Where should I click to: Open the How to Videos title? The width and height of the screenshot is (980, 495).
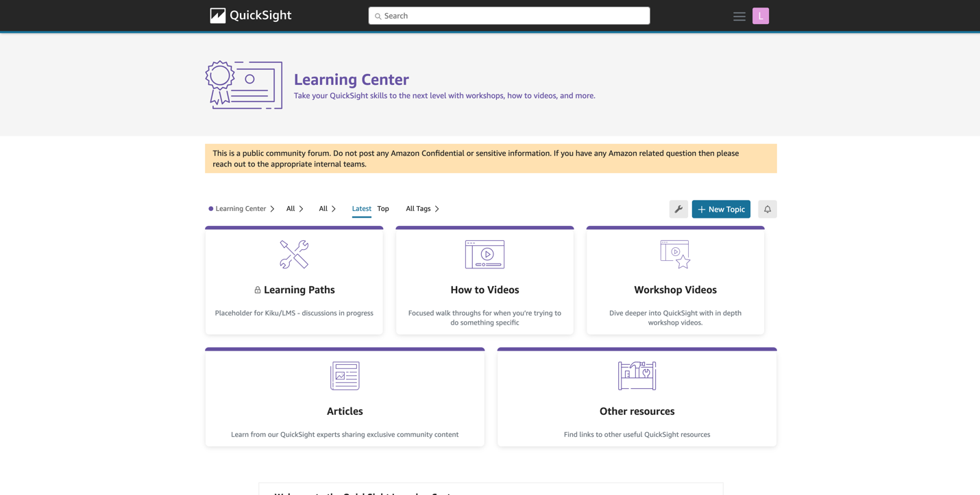pyautogui.click(x=485, y=290)
